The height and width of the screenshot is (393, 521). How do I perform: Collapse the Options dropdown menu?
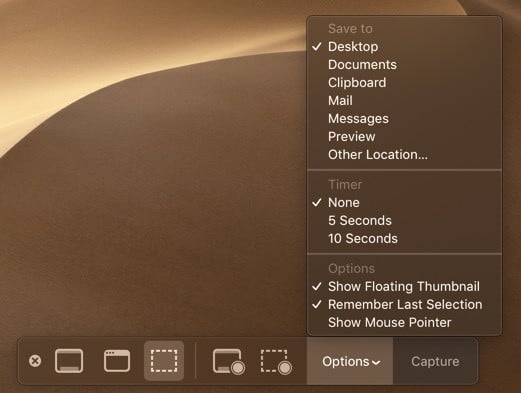[x=350, y=361]
